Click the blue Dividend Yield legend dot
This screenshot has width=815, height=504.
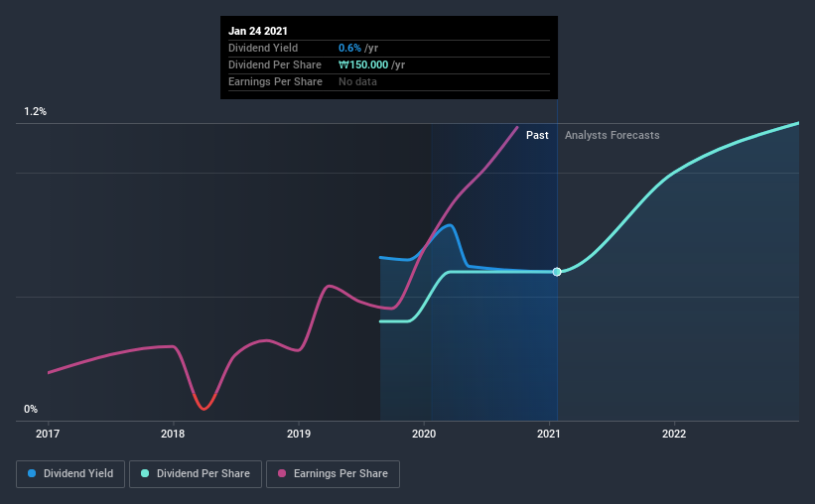[32, 473]
